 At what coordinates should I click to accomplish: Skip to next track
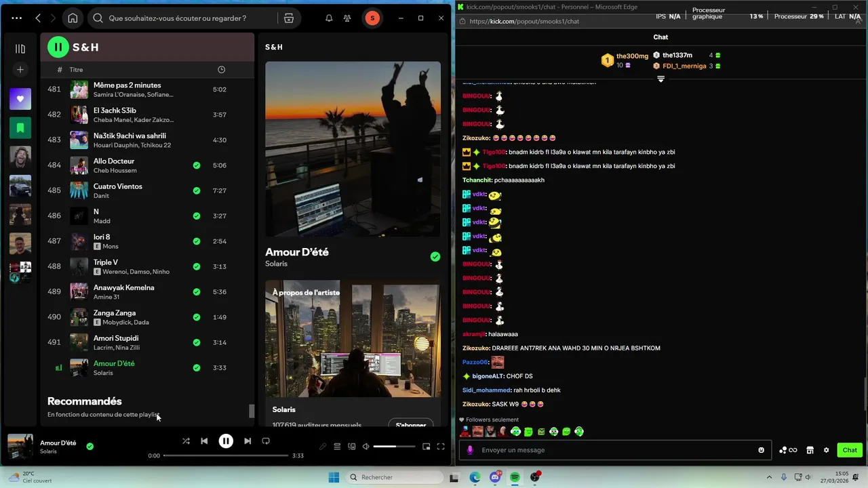tap(248, 441)
